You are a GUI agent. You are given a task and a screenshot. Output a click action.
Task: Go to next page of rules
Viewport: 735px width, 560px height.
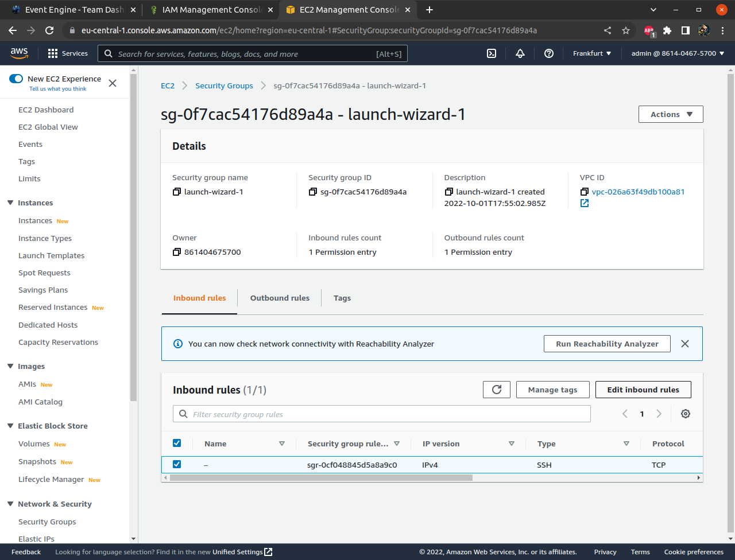point(659,414)
